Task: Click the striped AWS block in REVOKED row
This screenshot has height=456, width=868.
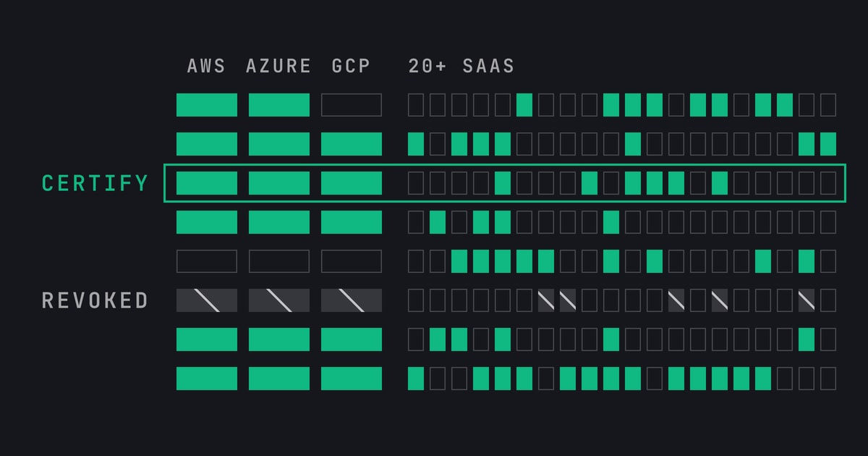Action: click(x=207, y=300)
